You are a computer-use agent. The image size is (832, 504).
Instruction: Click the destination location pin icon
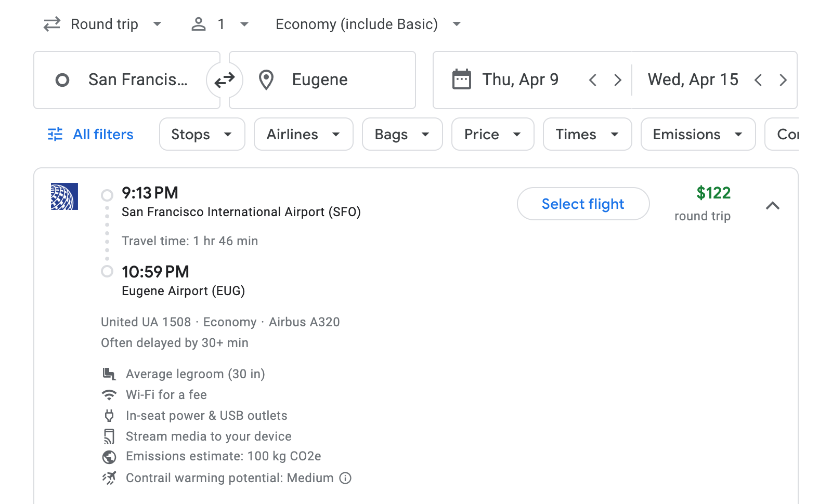[266, 79]
